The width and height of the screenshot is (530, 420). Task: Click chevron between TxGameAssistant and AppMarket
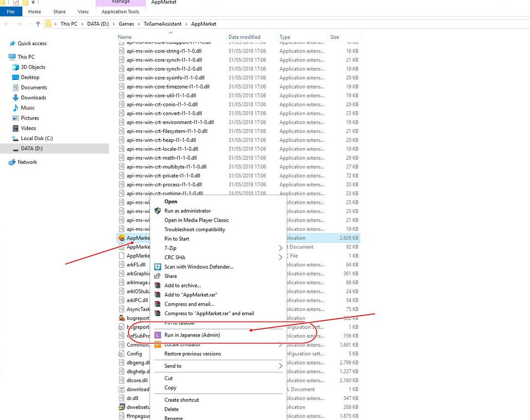(186, 24)
